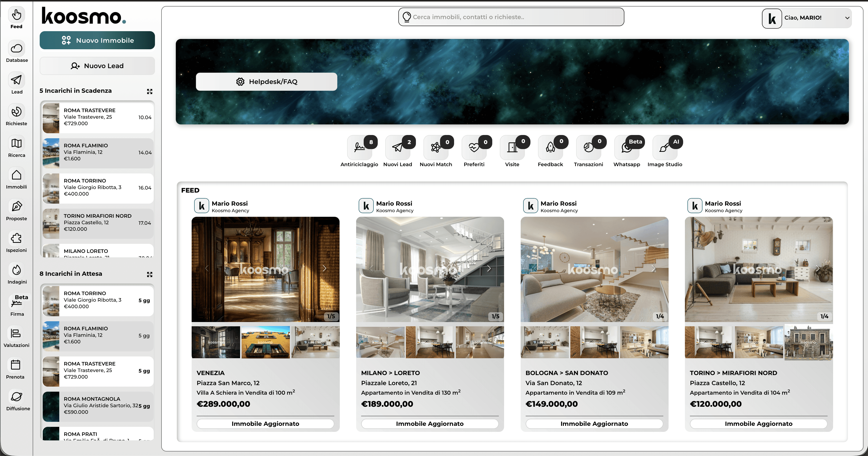
Task: Open Venezia main listing photo
Action: coord(265,269)
